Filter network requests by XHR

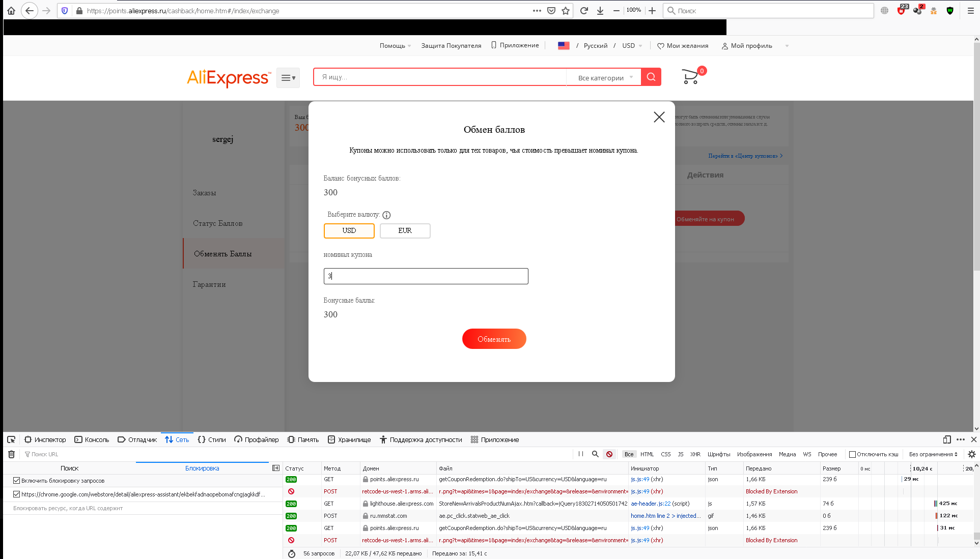pos(695,454)
